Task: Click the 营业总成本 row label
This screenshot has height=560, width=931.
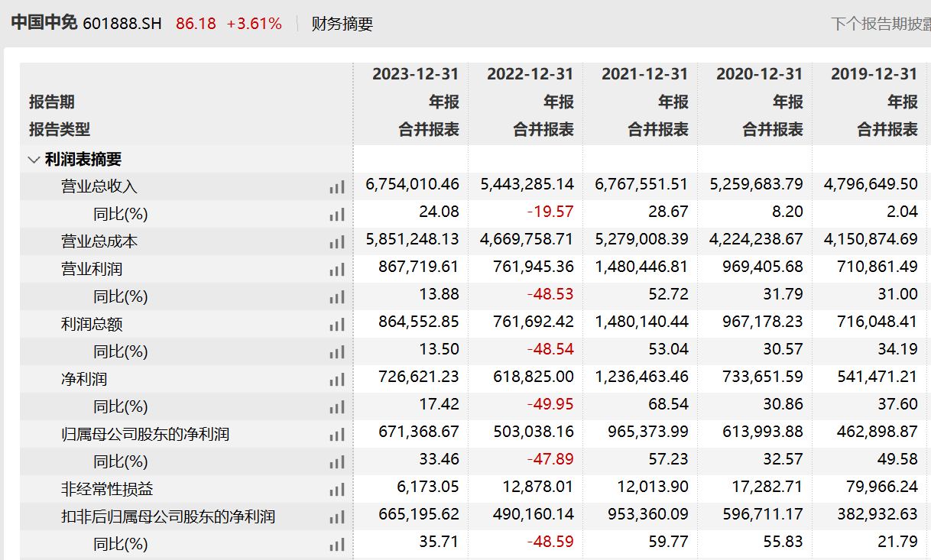Action: tap(99, 241)
